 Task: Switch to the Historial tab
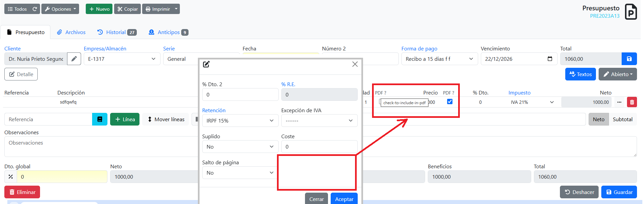[x=116, y=32]
